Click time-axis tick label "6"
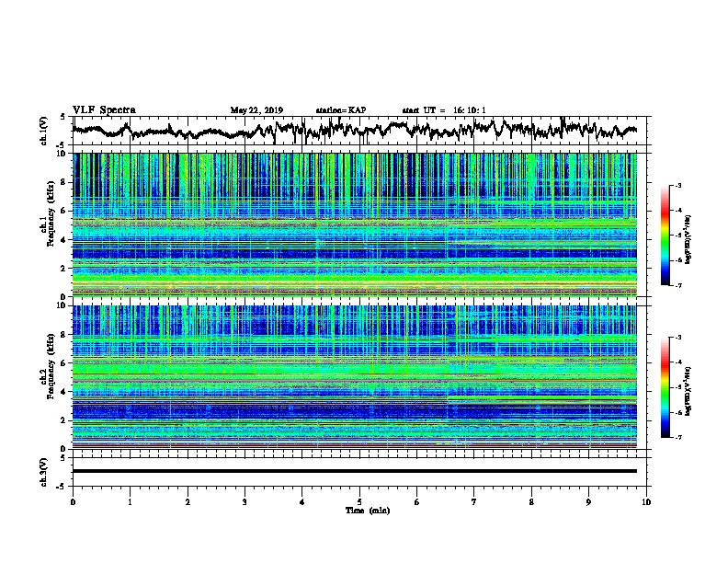This screenshot has width=728, height=563. coord(417,502)
